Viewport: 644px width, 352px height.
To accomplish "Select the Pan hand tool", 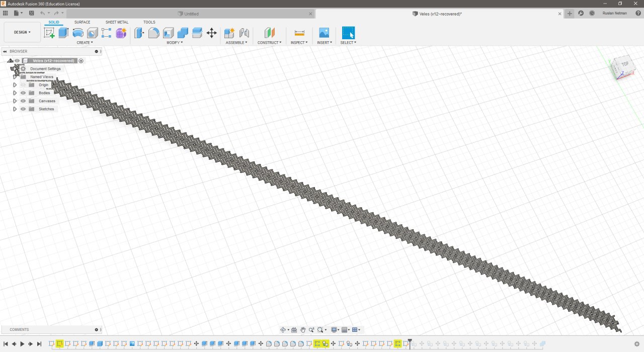I will click(x=303, y=330).
